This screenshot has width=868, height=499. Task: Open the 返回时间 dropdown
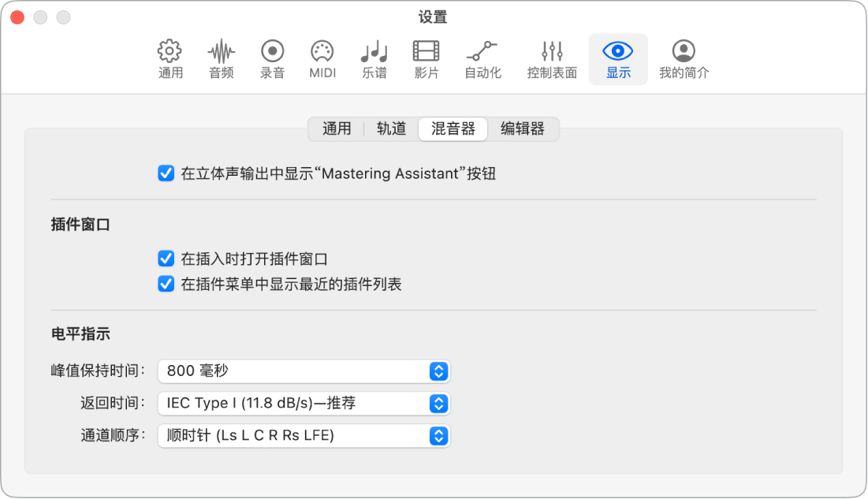[304, 404]
